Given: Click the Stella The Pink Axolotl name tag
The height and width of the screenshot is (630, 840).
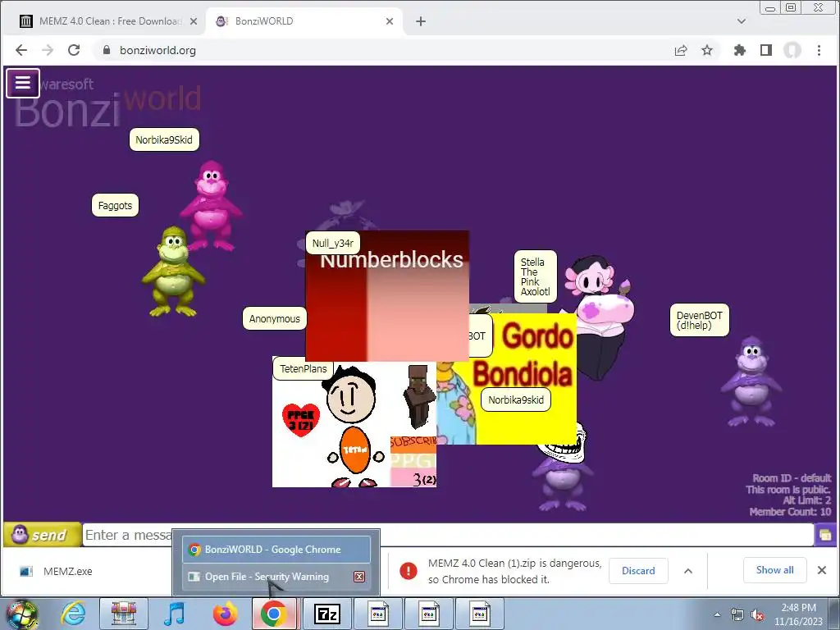Looking at the screenshot, I should [x=535, y=276].
